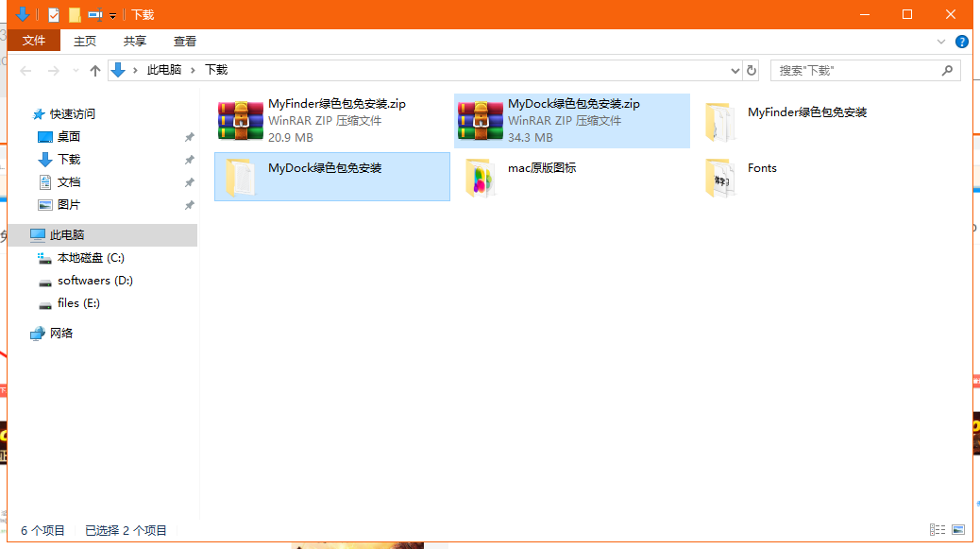Switch to details view using status bar icon
The image size is (980, 549).
click(x=937, y=529)
